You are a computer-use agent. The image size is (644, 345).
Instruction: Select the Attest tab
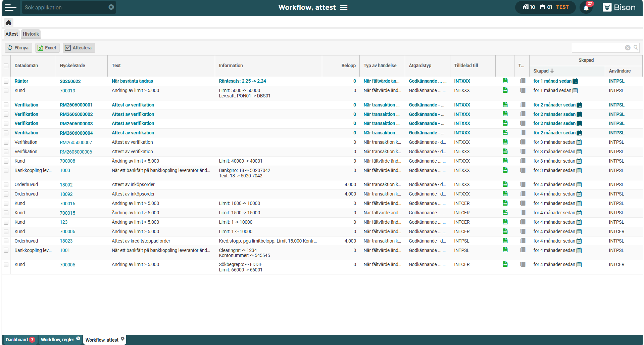click(x=12, y=34)
